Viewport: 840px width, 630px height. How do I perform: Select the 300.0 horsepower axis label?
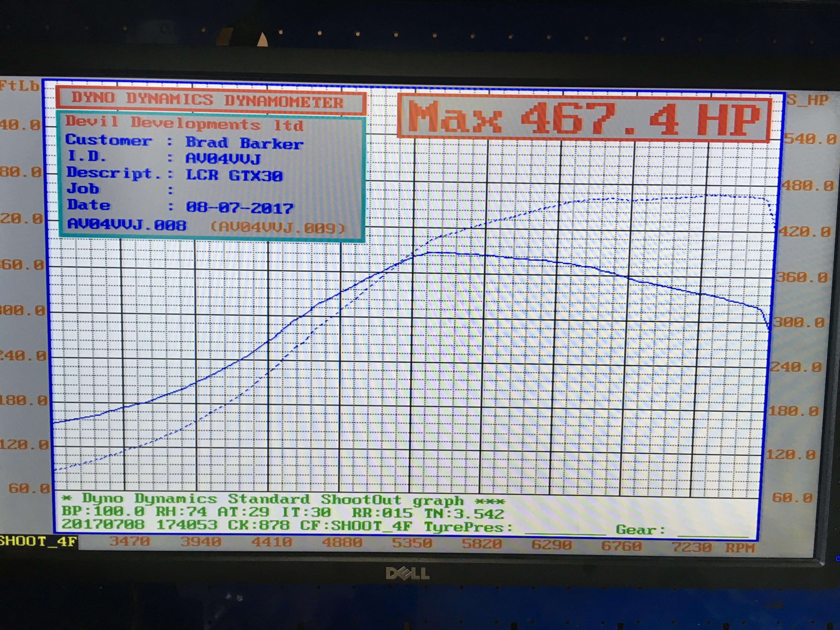[799, 323]
